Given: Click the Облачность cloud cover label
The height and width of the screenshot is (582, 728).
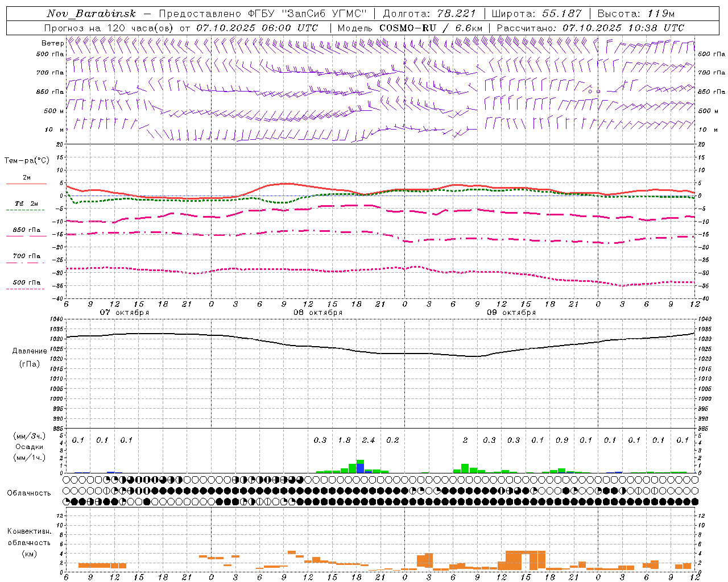Looking at the screenshot, I should 29,493.
